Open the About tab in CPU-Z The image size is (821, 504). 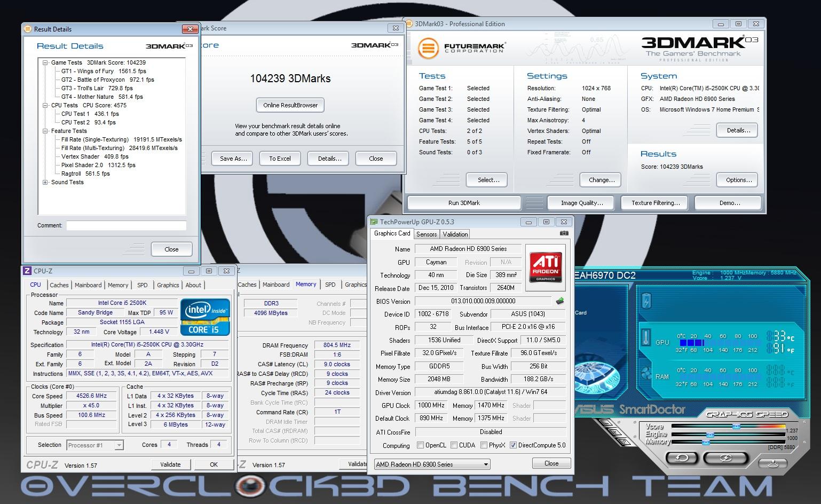(193, 285)
